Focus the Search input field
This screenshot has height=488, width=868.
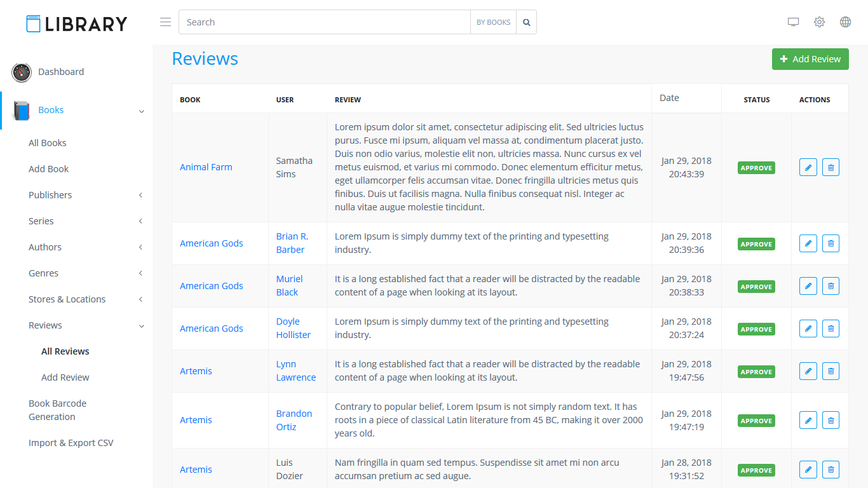click(324, 22)
